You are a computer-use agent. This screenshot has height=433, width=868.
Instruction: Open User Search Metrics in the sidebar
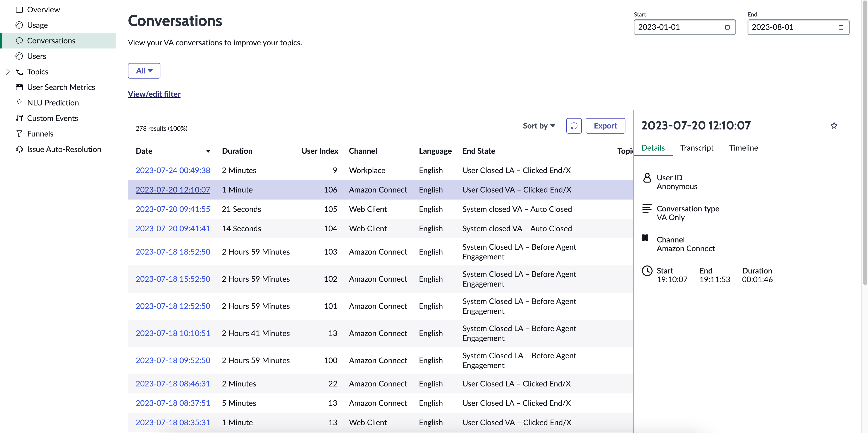click(58, 87)
